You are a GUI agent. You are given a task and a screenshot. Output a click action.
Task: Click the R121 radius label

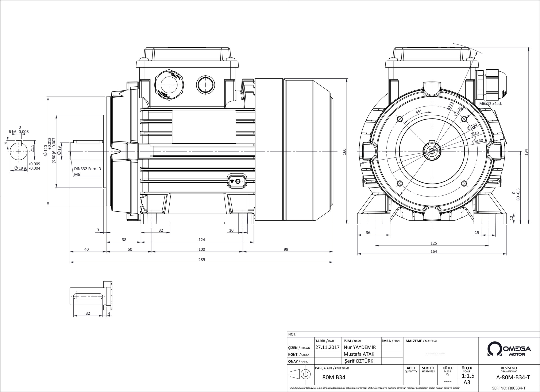[450, 106]
